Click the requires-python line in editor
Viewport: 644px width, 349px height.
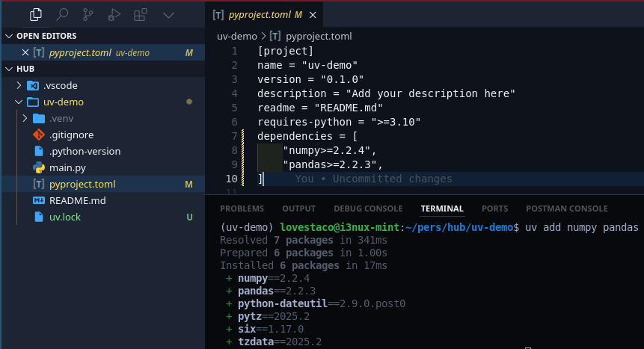tap(339, 122)
